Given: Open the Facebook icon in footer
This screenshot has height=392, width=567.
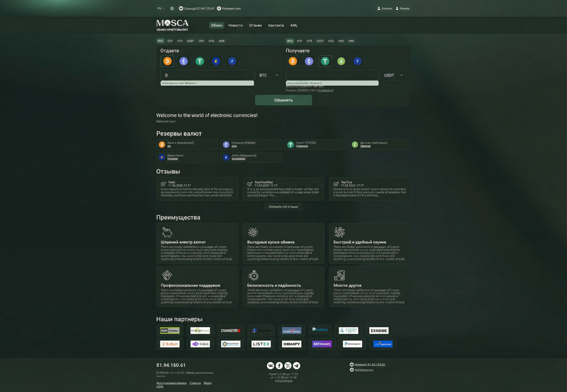Looking at the screenshot, I should 279,365.
